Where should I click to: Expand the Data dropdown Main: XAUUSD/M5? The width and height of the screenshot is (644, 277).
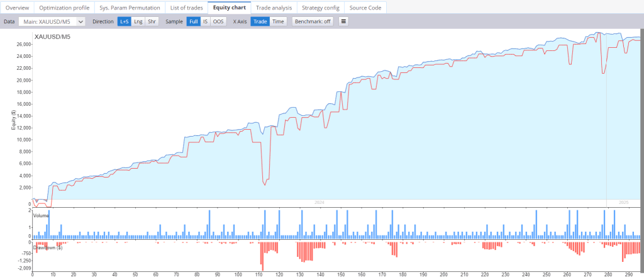click(x=52, y=21)
